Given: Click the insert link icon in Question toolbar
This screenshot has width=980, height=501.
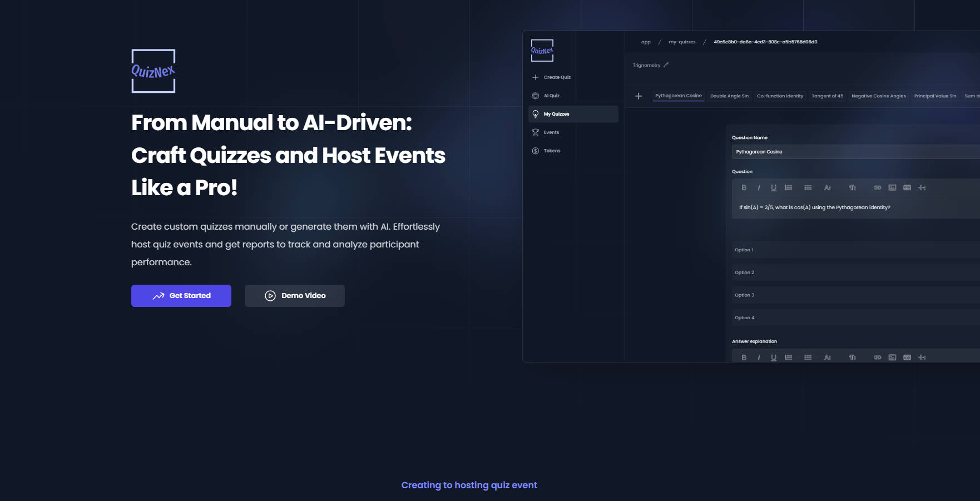Looking at the screenshot, I should 877,188.
